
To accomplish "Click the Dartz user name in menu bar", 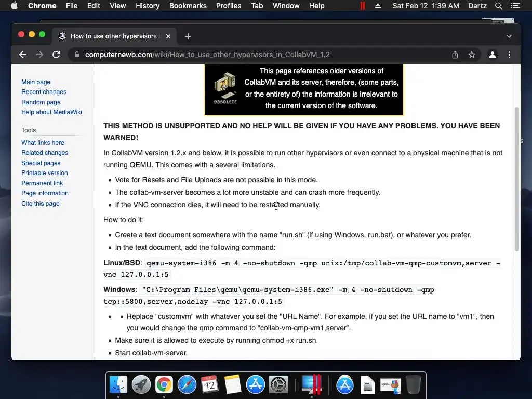I will (477, 6).
